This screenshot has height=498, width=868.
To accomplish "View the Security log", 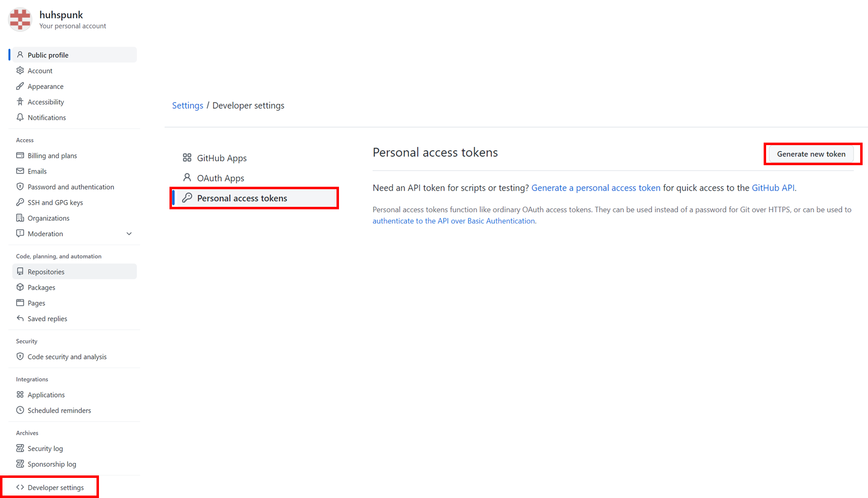I will [74, 448].
